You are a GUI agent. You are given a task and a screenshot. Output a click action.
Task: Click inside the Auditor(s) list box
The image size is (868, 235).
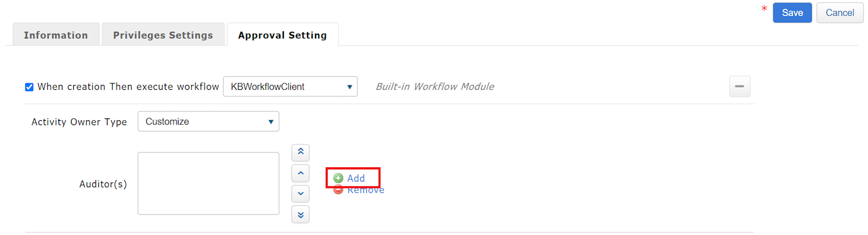pos(208,183)
